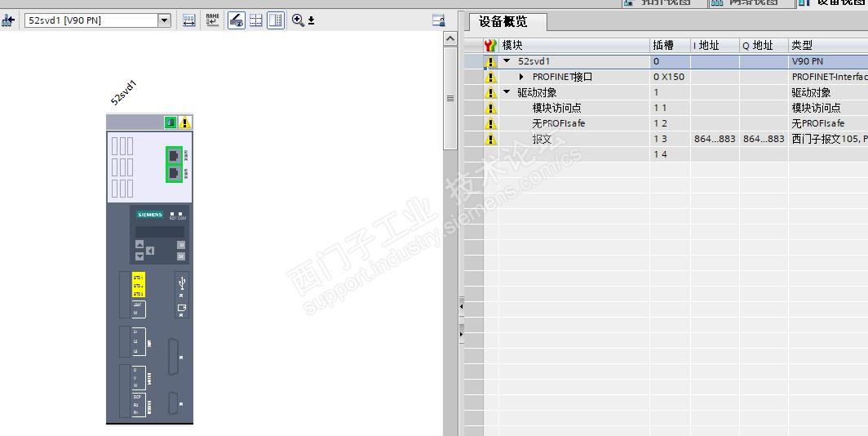Click the warning icon in the 无PROFIsafe row
This screenshot has width=868, height=436.
(x=490, y=123)
